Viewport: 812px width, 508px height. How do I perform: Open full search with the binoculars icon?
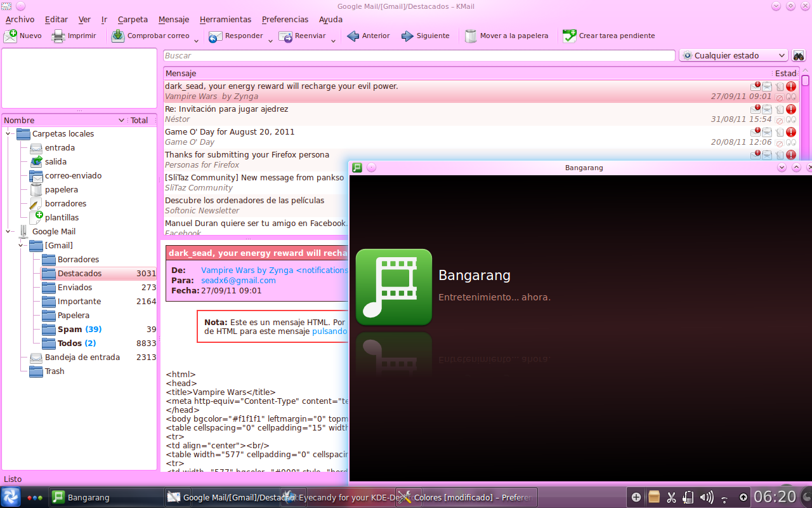coord(799,56)
